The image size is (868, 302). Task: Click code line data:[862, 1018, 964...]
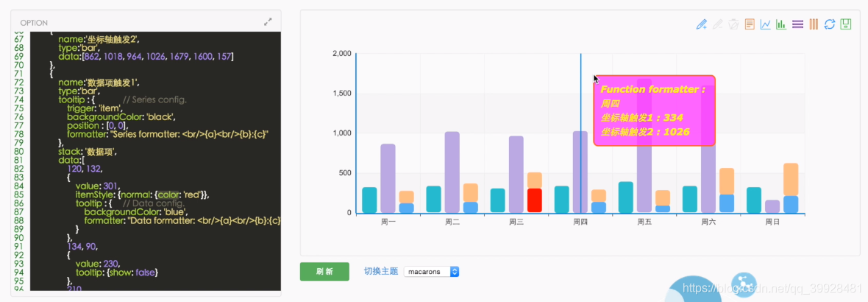(x=146, y=56)
